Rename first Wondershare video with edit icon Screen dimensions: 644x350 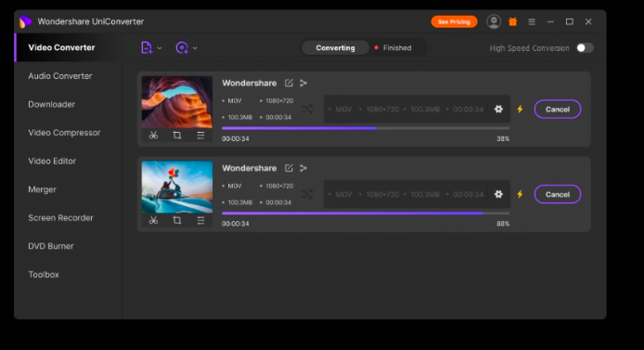[x=289, y=83]
